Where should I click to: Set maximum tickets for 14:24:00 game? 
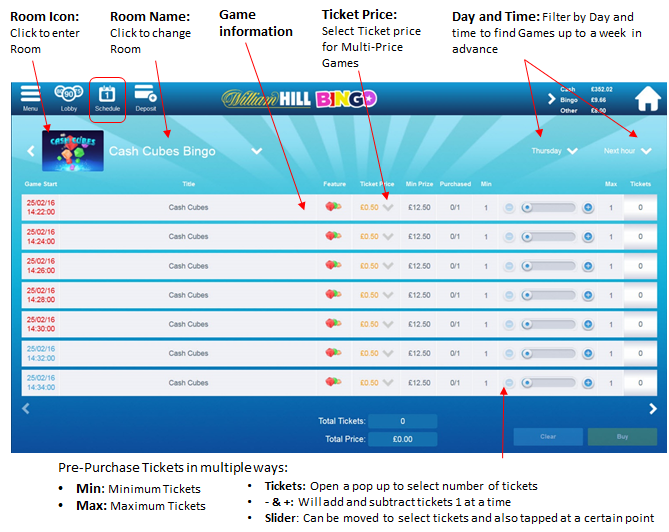611,237
